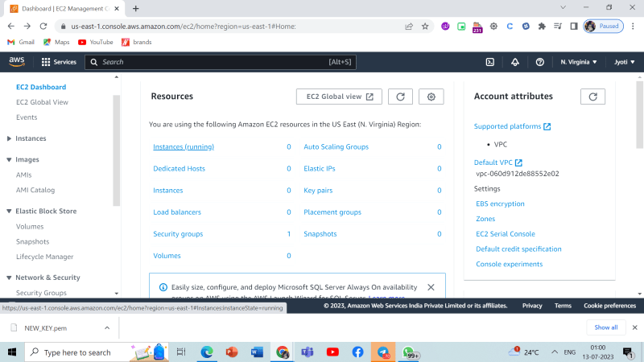The height and width of the screenshot is (362, 644).
Task: Dismiss the SQL Server info banner
Action: 431,287
